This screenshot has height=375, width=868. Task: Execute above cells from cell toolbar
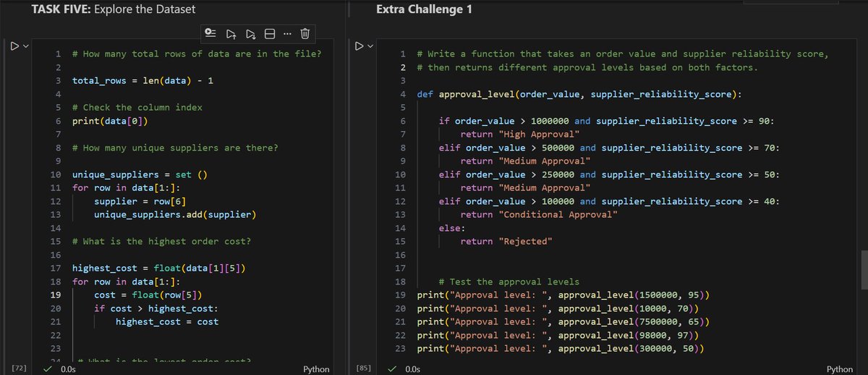click(x=231, y=33)
